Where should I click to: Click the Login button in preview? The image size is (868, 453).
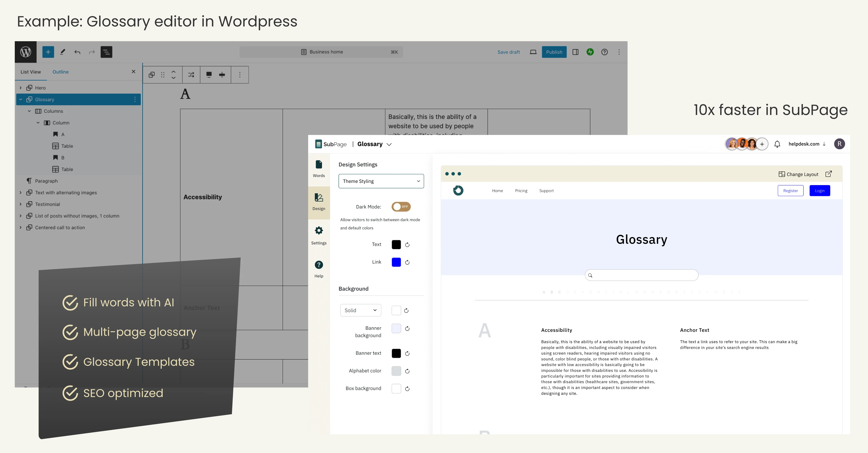819,191
